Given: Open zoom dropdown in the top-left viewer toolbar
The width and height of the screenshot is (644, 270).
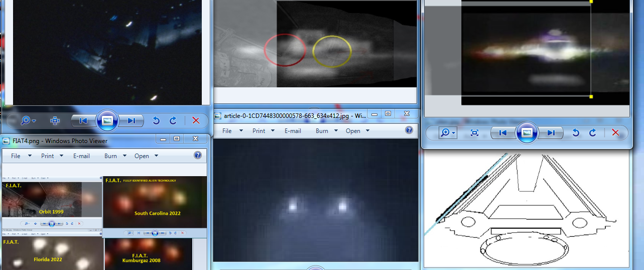Looking at the screenshot, I should click(x=28, y=120).
